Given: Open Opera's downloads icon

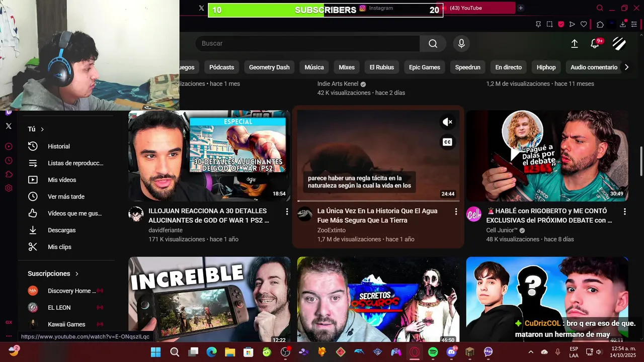Looking at the screenshot, I should click(623, 24).
